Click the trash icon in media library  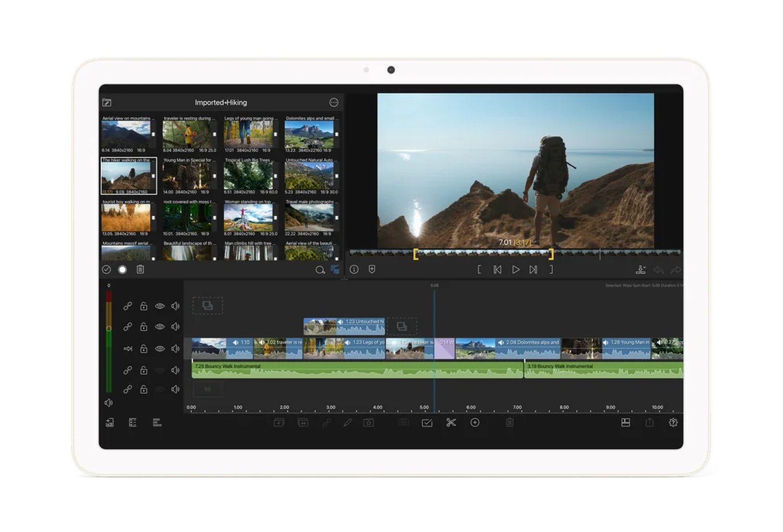click(x=140, y=270)
